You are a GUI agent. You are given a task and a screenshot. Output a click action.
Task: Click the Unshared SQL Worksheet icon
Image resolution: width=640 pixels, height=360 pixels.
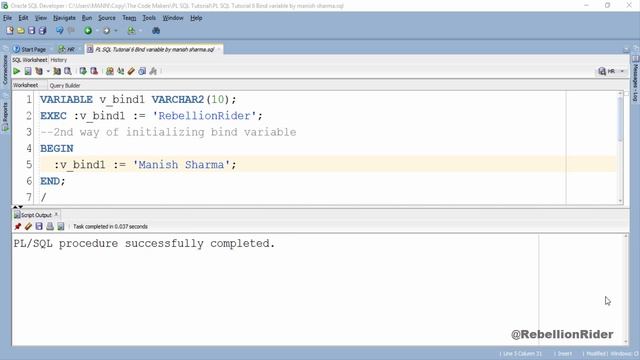tap(109, 71)
